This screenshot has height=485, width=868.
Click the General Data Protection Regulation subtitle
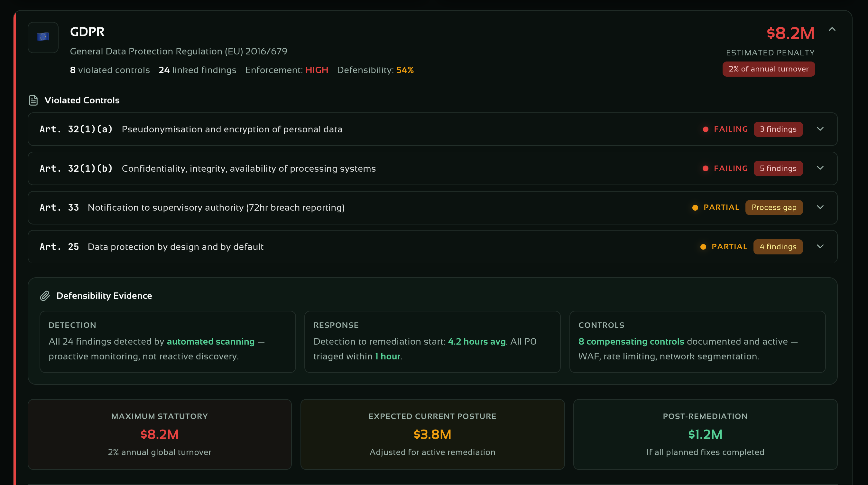click(179, 51)
